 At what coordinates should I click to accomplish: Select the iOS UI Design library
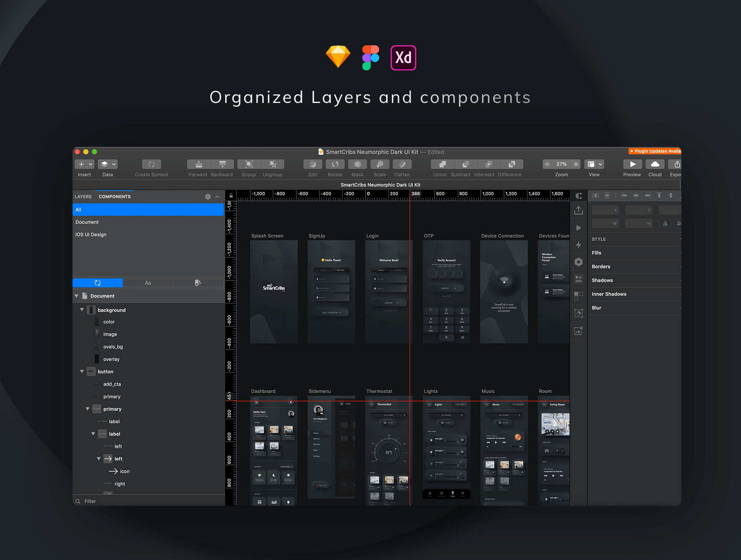[x=91, y=235]
